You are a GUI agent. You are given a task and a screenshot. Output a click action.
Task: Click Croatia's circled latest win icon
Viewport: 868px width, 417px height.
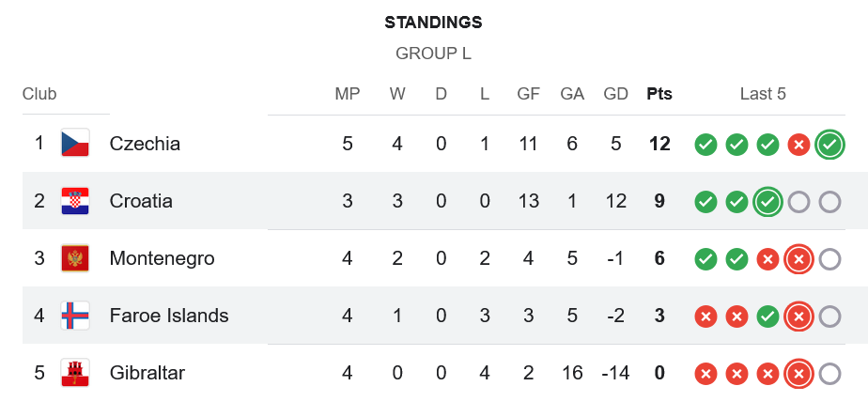coord(767,202)
